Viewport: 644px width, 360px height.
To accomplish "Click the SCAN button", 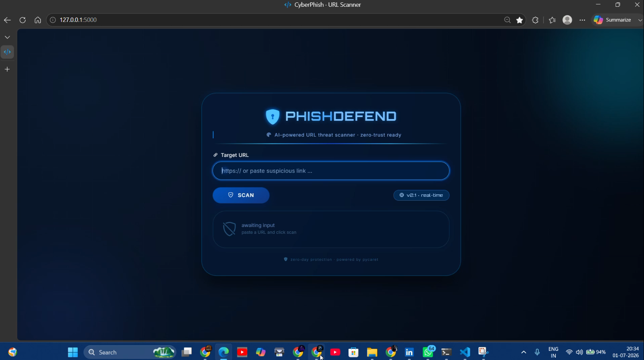I will [241, 195].
